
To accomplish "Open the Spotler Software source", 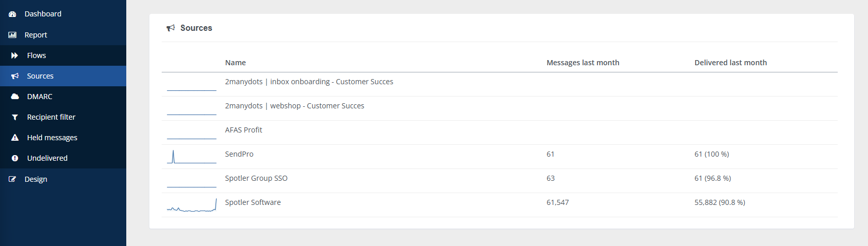I will point(253,202).
